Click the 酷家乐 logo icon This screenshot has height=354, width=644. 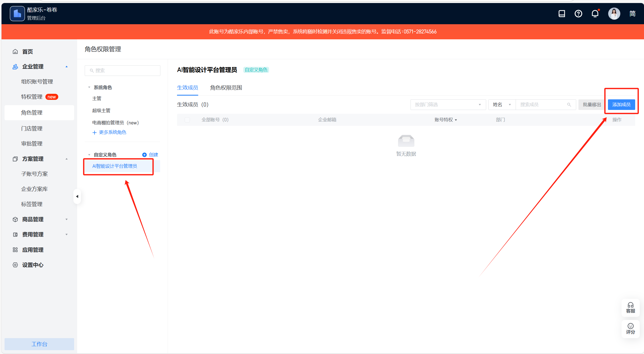17,14
